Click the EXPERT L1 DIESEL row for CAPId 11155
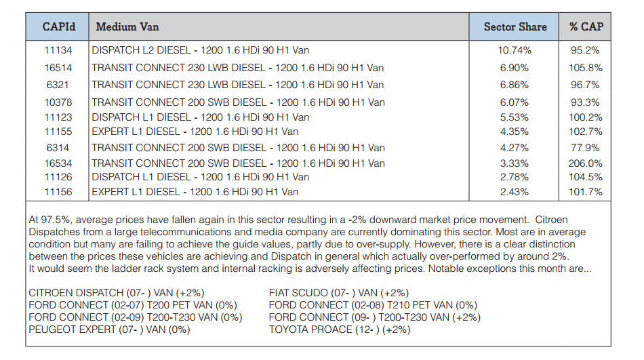The image size is (644, 360). pyautogui.click(x=195, y=132)
